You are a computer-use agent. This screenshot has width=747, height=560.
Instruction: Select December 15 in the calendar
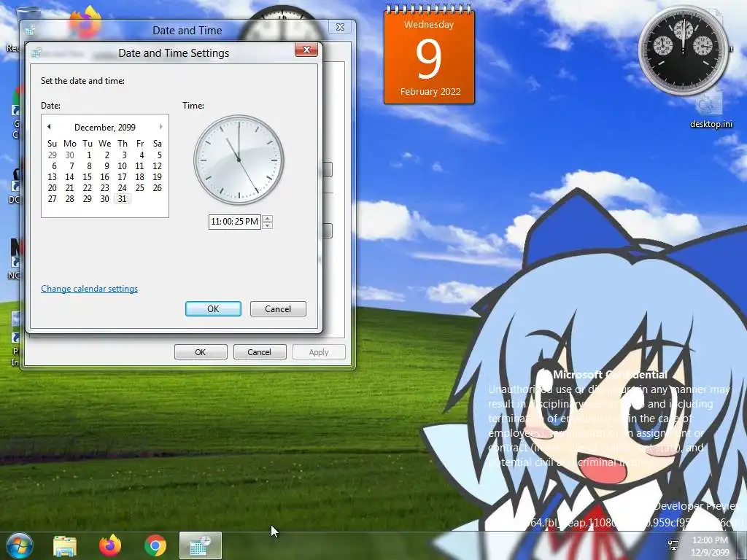point(88,177)
